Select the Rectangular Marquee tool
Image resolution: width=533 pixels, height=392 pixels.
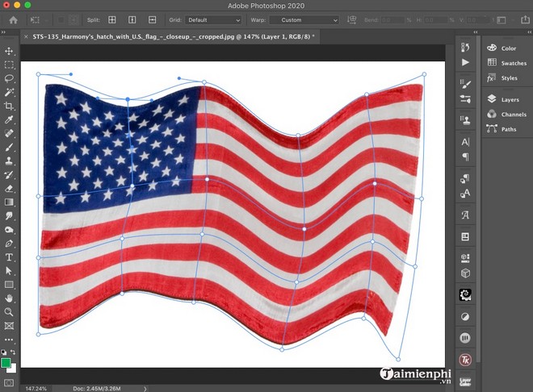point(9,65)
